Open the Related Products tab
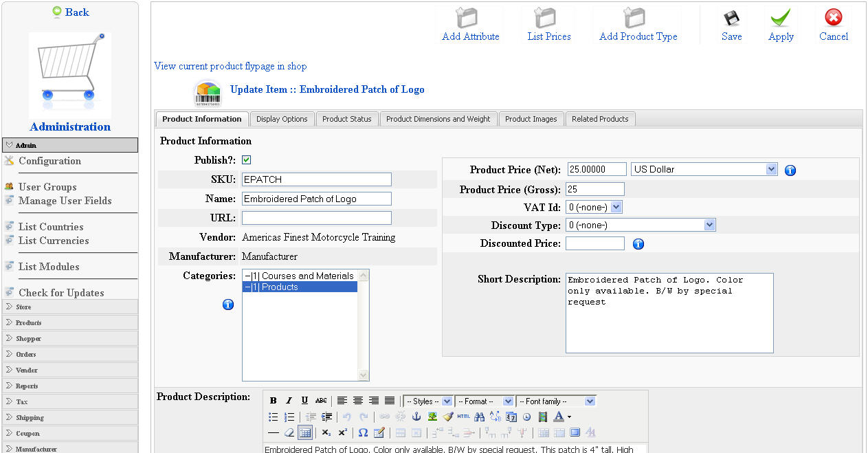This screenshot has width=868, height=453. click(600, 119)
